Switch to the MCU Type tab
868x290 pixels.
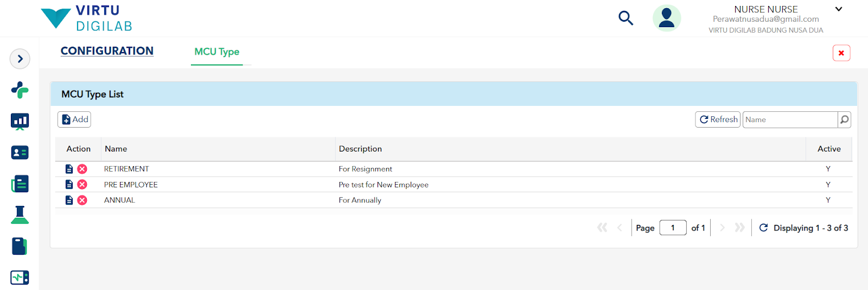pos(217,52)
